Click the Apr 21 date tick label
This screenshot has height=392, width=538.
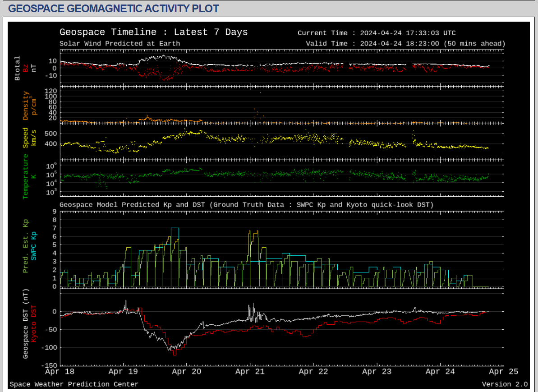click(x=250, y=372)
